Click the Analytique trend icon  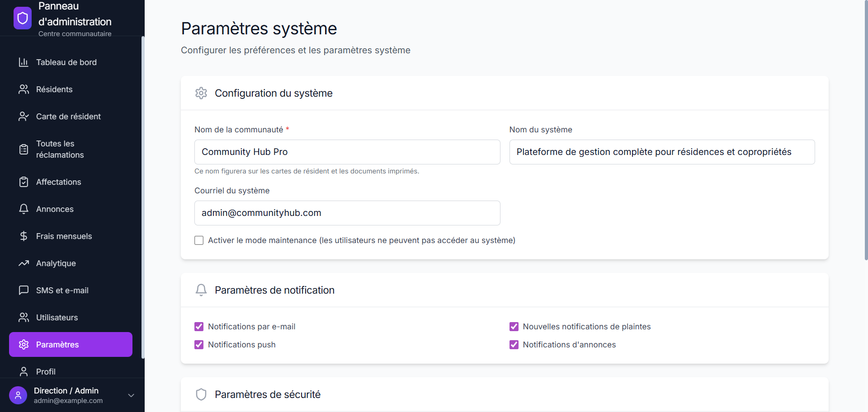(x=24, y=263)
